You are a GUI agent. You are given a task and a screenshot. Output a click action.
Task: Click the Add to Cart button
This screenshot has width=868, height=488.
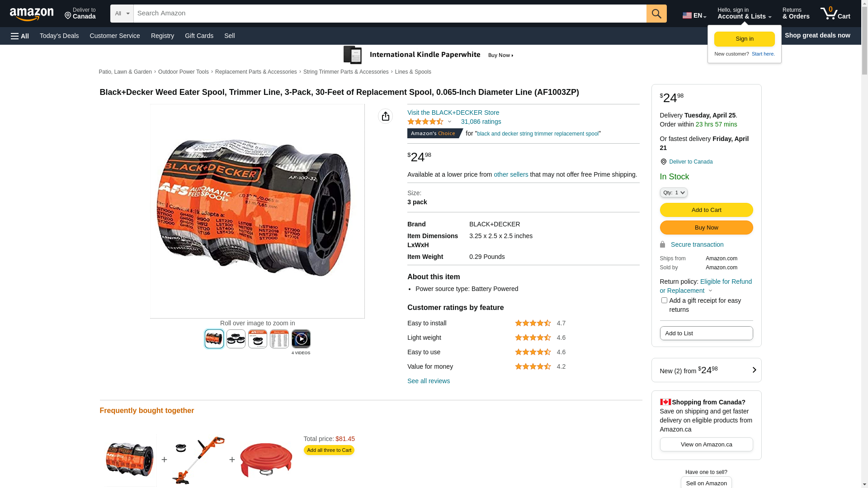[706, 210]
